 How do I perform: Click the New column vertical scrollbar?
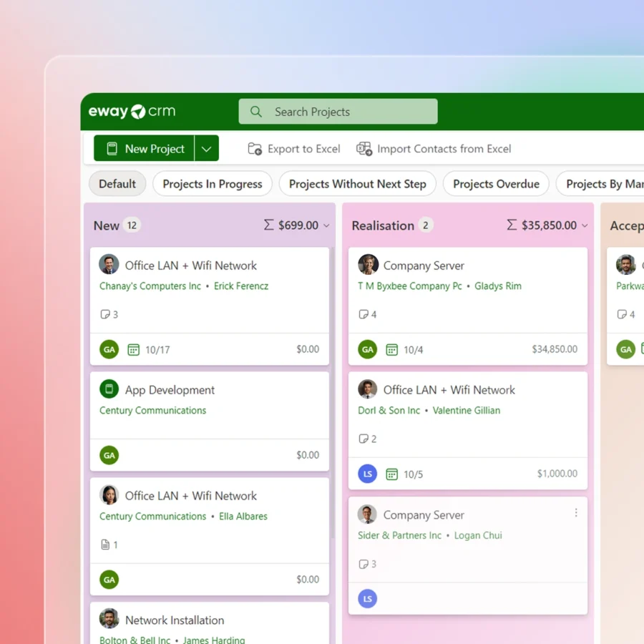pos(332,394)
